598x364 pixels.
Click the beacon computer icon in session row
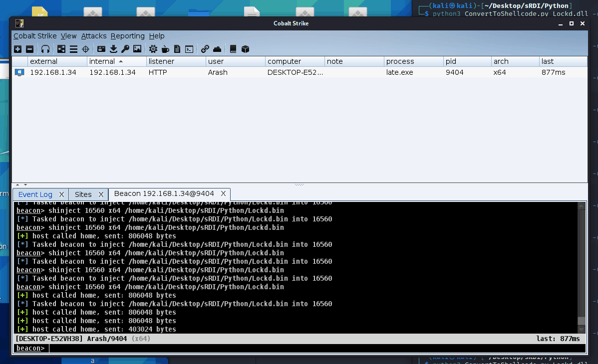[19, 72]
